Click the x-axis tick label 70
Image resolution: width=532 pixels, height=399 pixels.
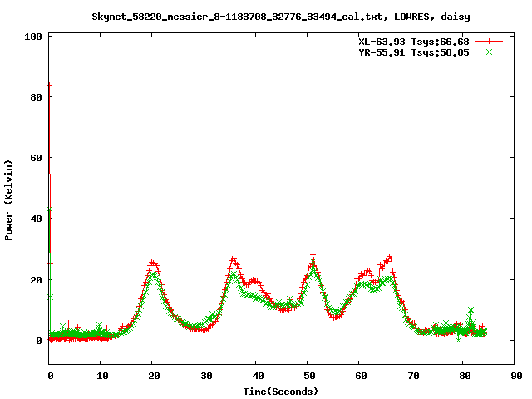coord(413,376)
